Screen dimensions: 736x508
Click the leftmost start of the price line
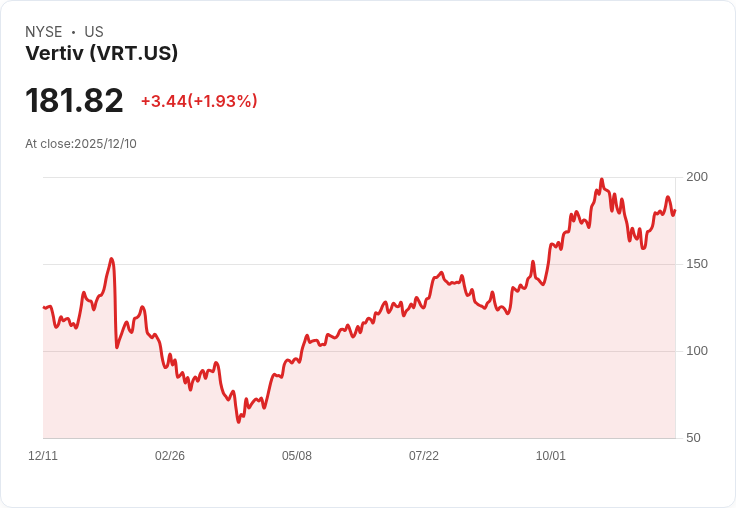tap(44, 308)
